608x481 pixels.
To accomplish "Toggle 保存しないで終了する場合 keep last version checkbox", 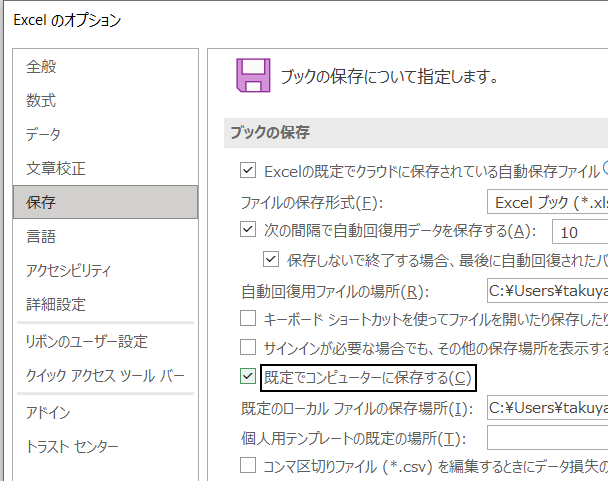I will click(x=271, y=259).
